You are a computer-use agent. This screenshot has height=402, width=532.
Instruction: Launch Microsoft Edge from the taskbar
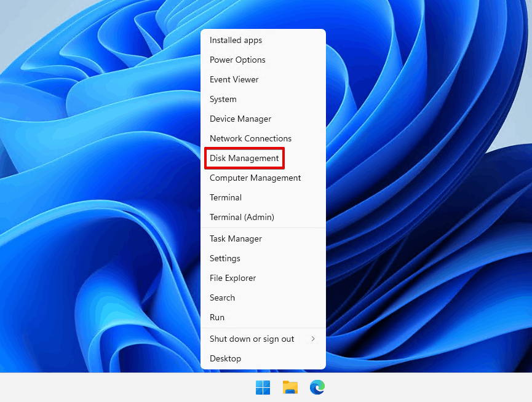[317, 388]
